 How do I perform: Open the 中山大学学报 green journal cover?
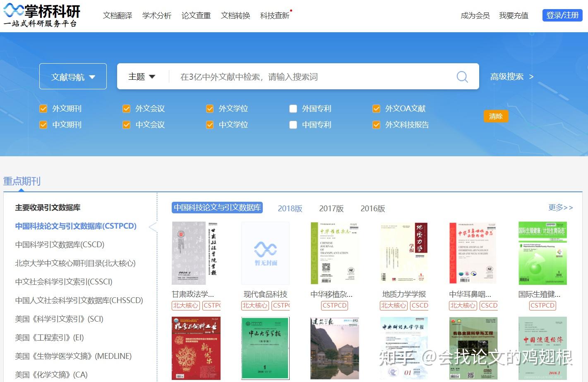click(265, 349)
